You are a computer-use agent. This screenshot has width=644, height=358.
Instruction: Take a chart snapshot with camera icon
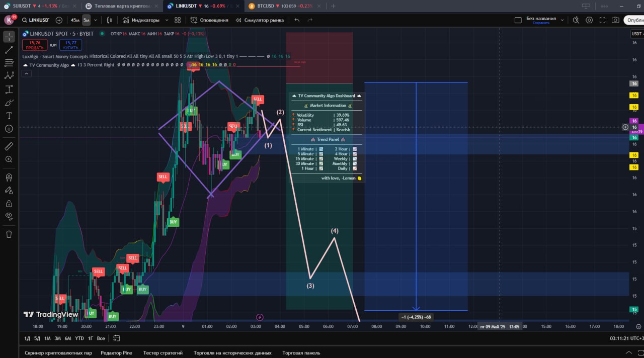pos(615,20)
